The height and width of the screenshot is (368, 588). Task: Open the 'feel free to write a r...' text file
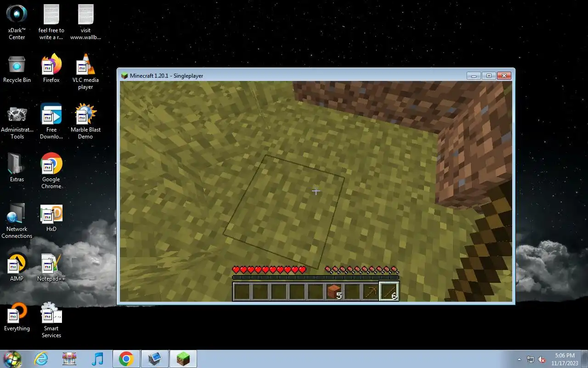coord(51,22)
